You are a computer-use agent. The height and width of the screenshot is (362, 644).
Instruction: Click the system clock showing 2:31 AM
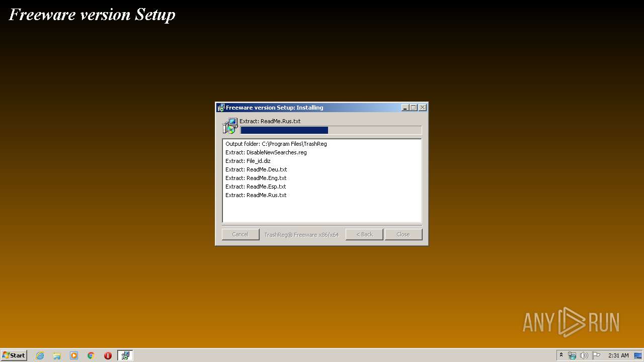[x=618, y=355]
